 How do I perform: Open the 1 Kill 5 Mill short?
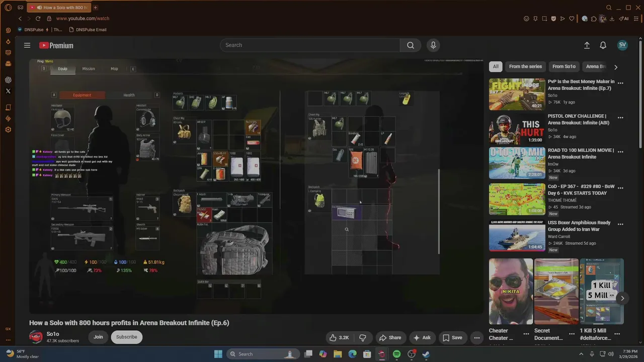coord(602,291)
